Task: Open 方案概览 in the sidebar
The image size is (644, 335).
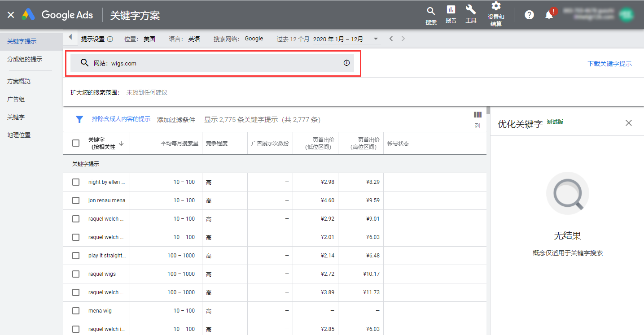Action: click(31, 81)
